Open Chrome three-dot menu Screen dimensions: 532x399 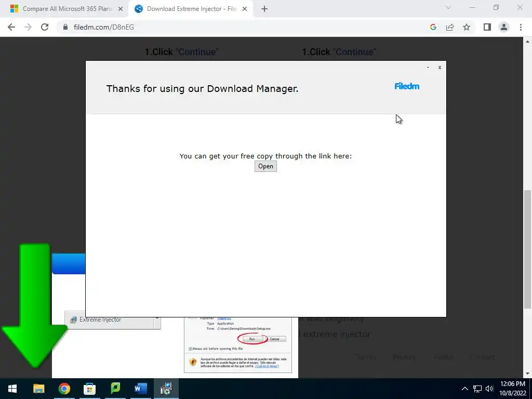click(521, 27)
